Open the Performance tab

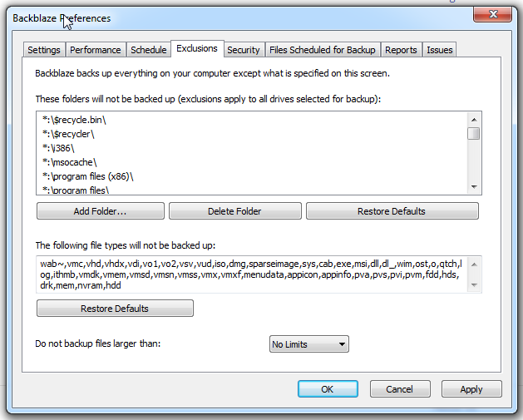point(96,50)
